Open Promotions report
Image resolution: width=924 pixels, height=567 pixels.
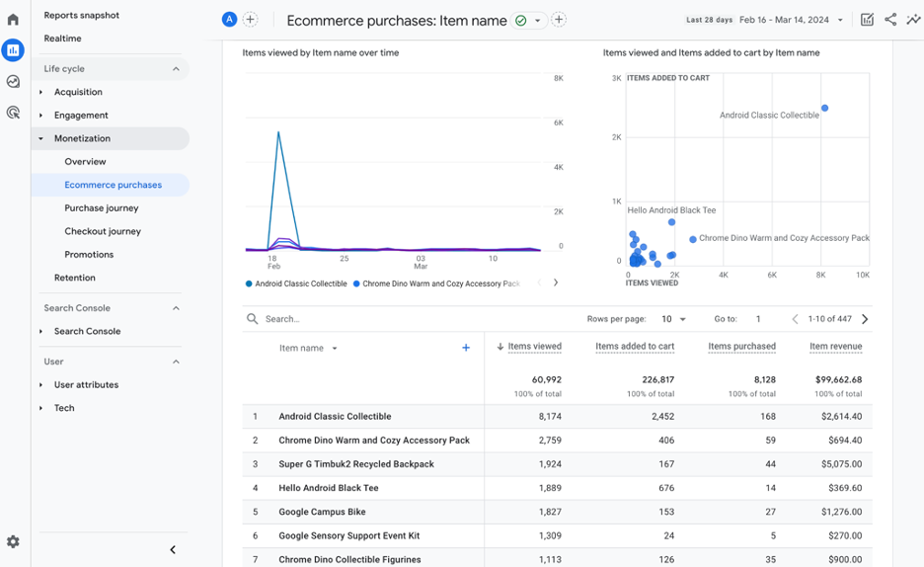pos(89,255)
